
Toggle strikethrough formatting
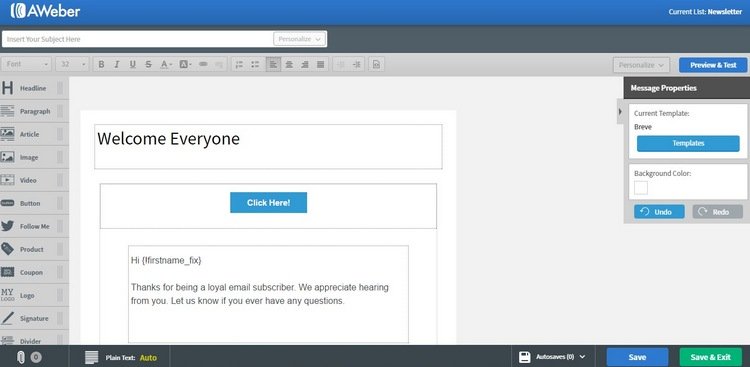[x=148, y=65]
